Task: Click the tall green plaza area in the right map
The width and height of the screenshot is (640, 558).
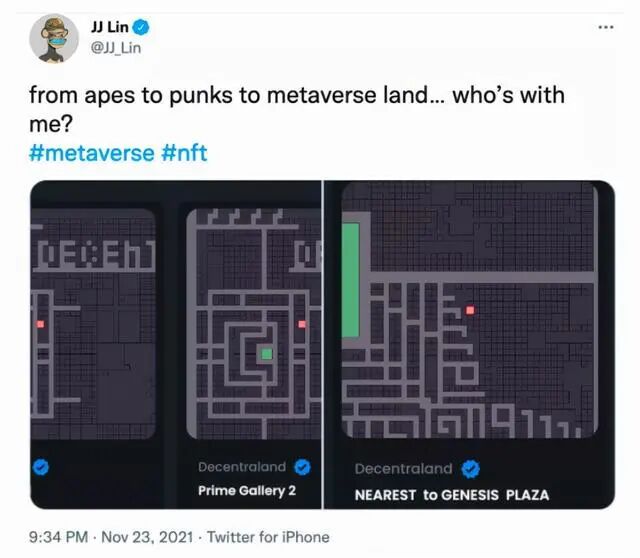Action: coord(350,280)
